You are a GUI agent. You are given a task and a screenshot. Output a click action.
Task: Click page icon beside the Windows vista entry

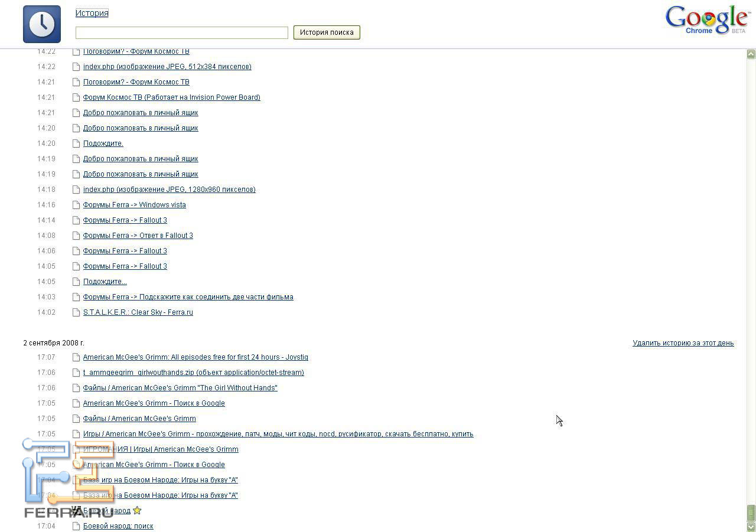[x=76, y=205]
